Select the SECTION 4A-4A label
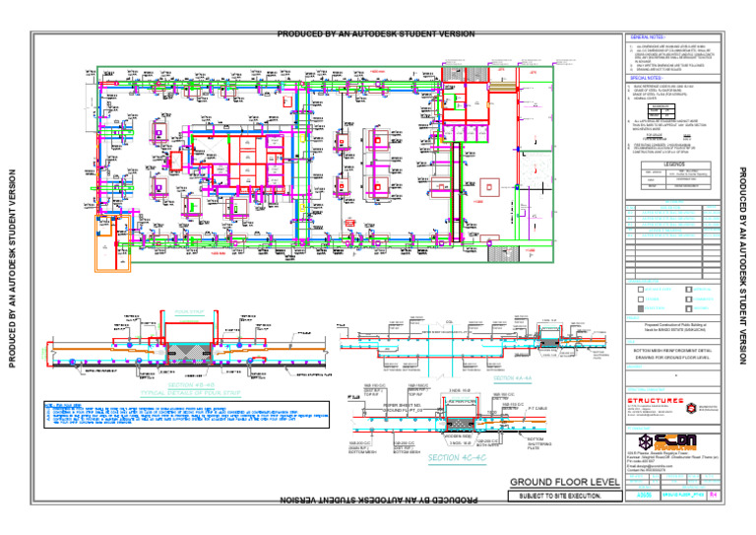Screen dimensions: 756x535 [513, 378]
